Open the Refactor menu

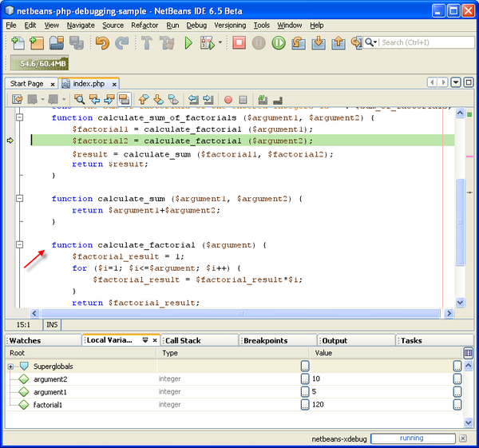(144, 26)
